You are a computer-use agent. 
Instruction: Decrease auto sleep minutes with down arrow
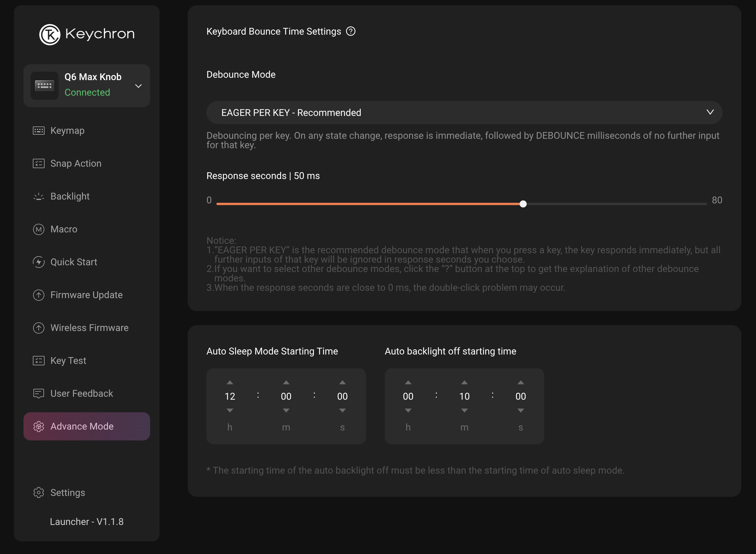(286, 411)
